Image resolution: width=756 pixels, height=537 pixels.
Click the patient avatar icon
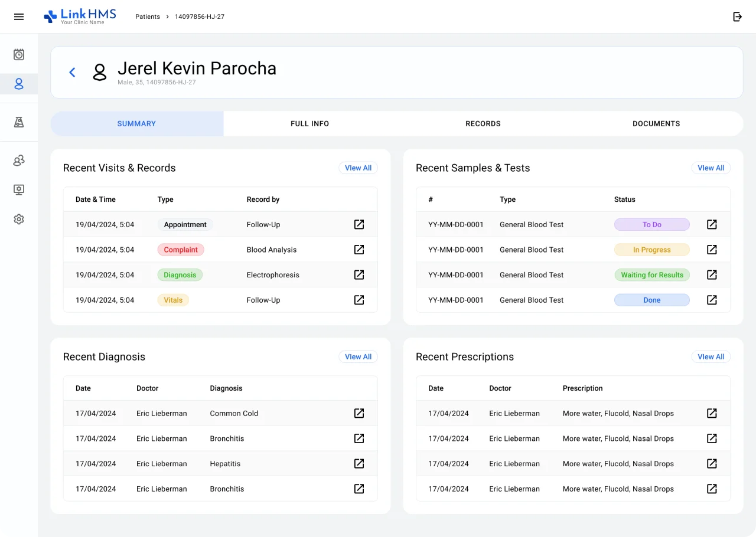[x=100, y=72]
